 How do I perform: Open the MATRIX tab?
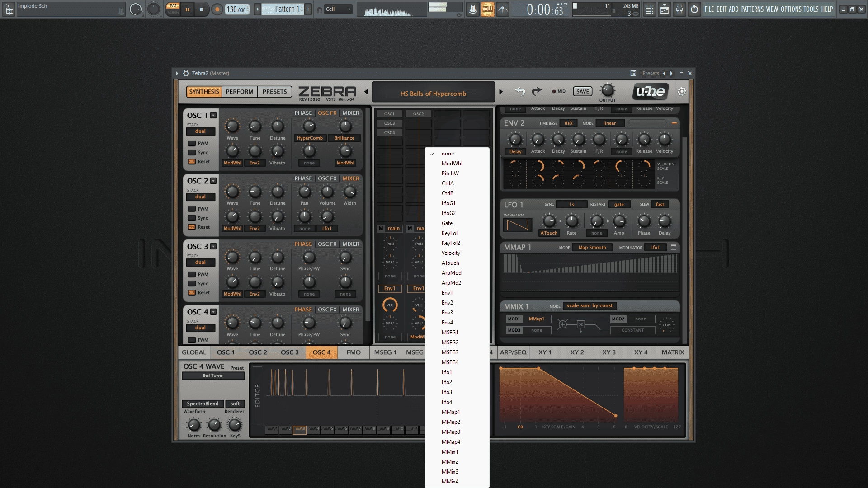pos(673,352)
